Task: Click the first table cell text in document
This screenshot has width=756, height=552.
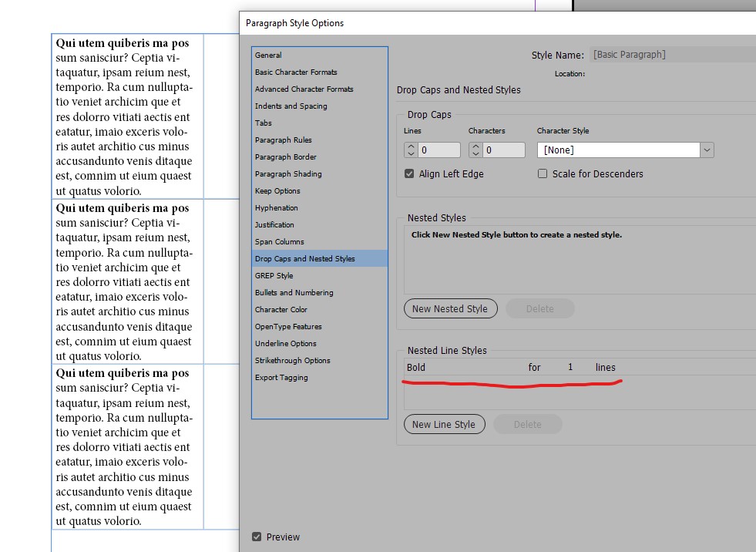Action: [124, 116]
